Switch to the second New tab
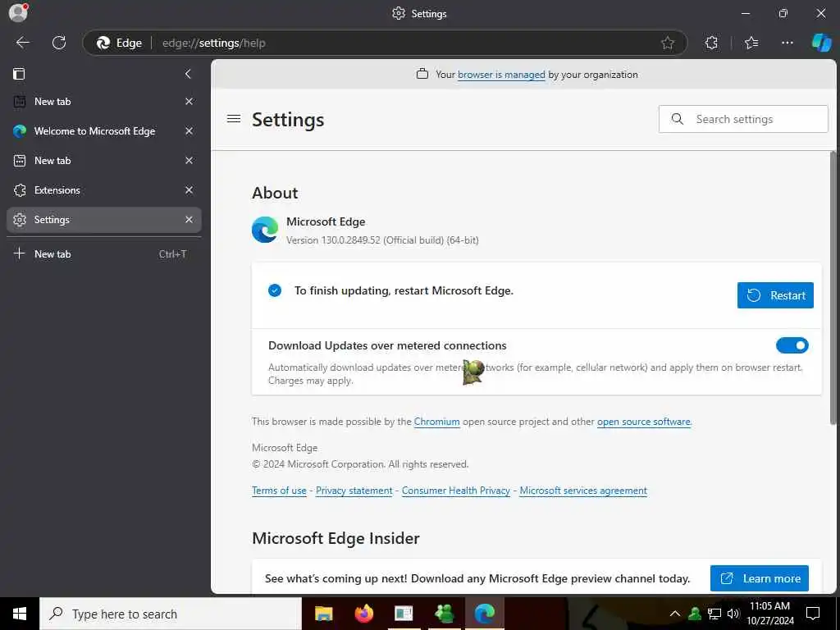The image size is (840, 630). tap(104, 161)
